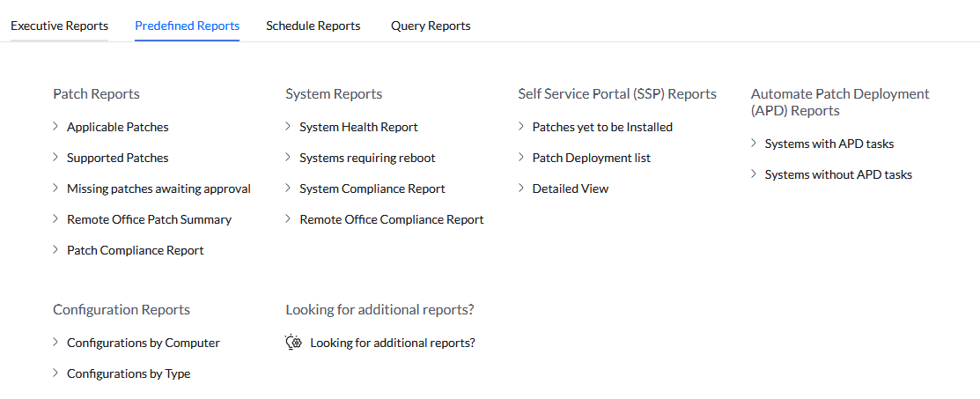Click chevron beside Systems requiring reboot

288,157
